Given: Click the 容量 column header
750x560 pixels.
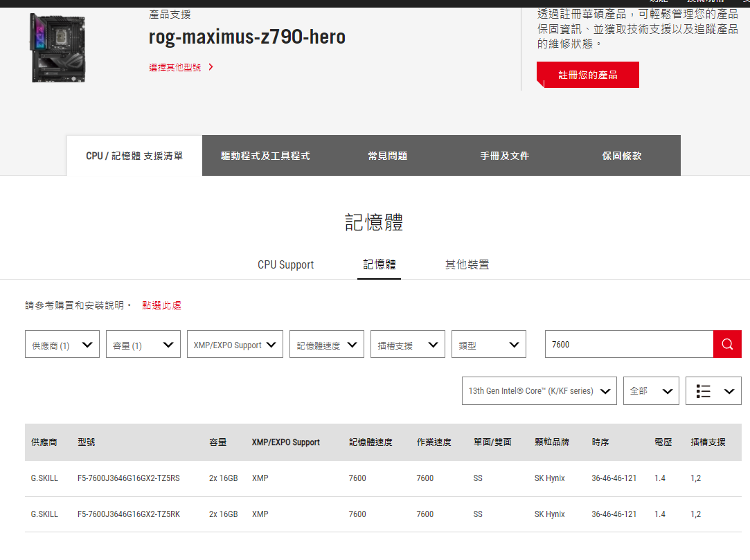Looking at the screenshot, I should click(x=217, y=442).
